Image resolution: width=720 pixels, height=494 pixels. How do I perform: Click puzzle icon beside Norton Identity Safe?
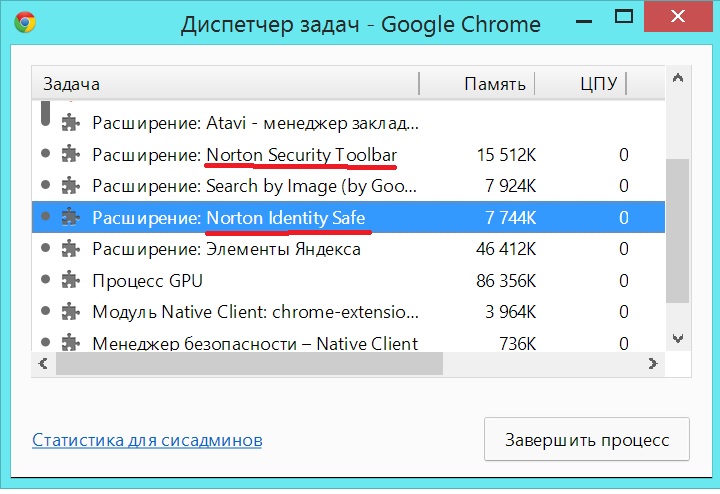(70, 217)
